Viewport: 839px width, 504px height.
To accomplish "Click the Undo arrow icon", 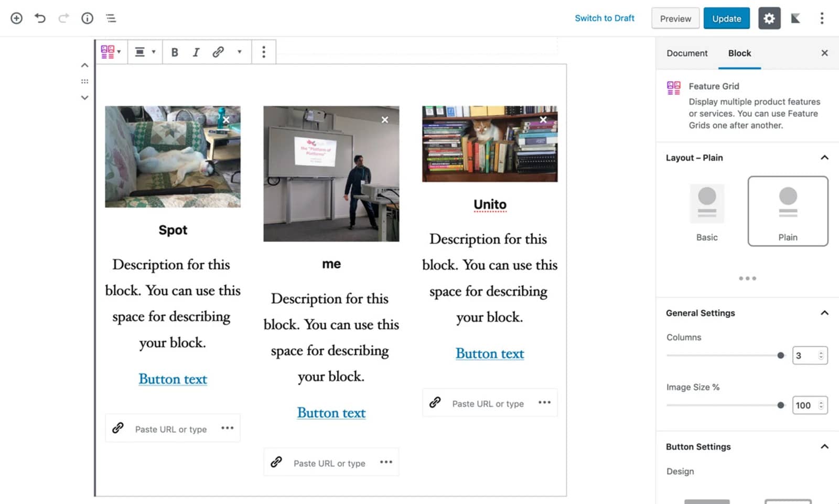I will [40, 18].
